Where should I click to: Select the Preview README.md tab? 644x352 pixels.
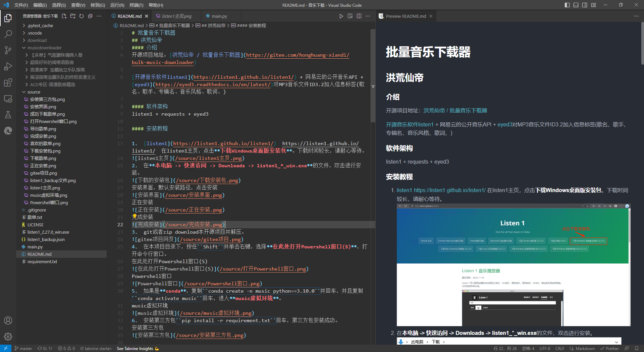tap(406, 16)
